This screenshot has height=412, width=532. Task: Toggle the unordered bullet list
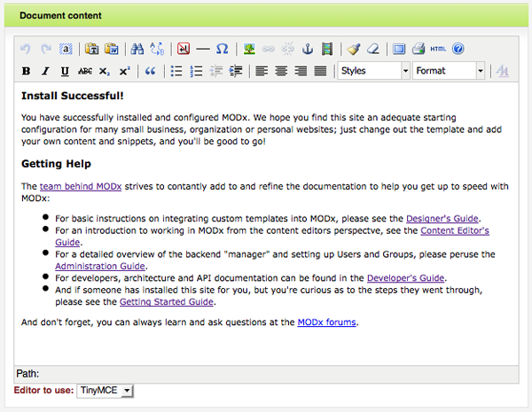[x=176, y=71]
